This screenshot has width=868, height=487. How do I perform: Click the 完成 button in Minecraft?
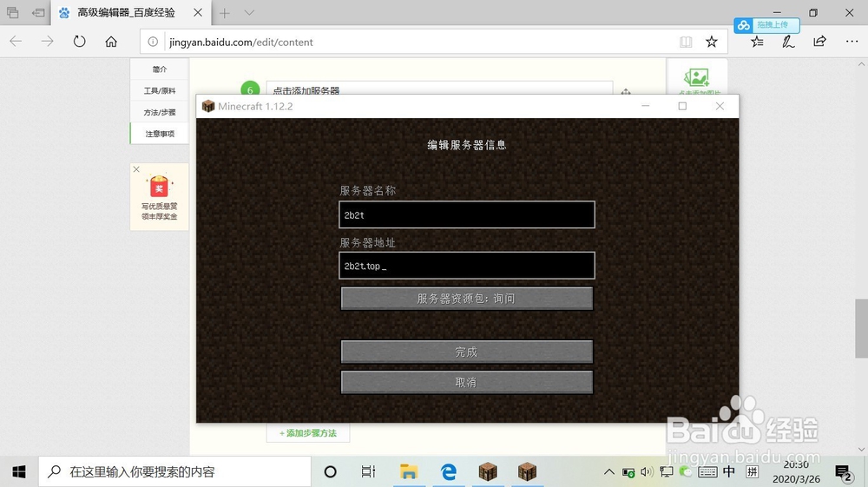pos(467,352)
